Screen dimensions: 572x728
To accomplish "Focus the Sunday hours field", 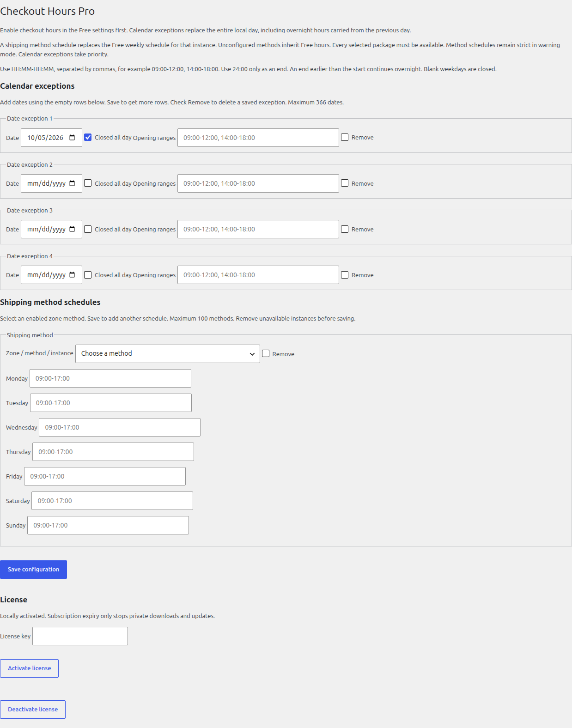I will pos(108,525).
